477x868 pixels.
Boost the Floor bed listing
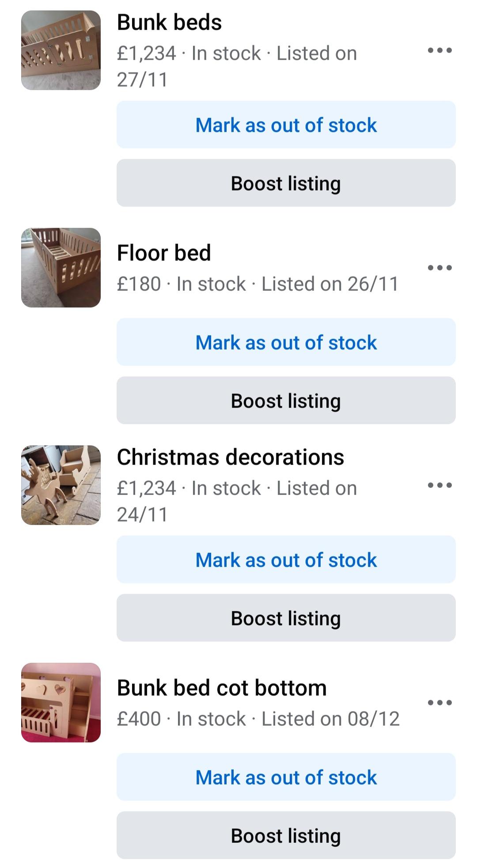coord(286,401)
